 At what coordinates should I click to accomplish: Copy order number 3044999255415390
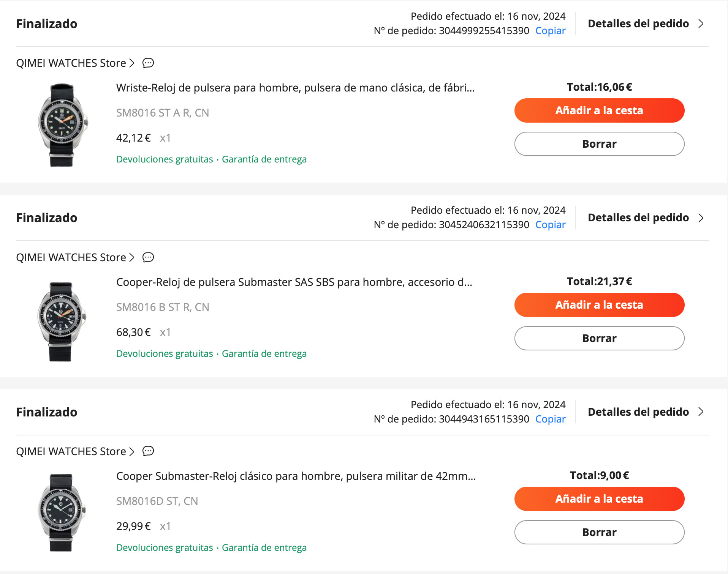click(x=550, y=31)
